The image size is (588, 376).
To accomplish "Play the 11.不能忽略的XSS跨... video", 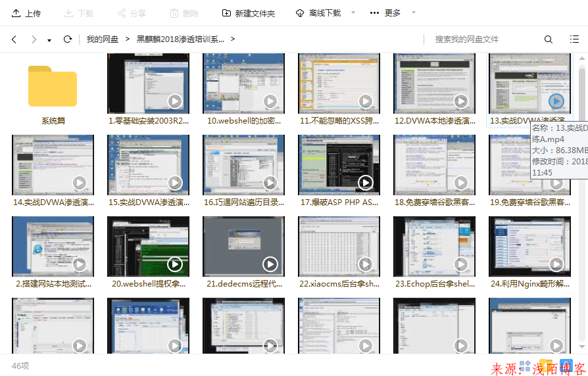I will tap(366, 101).
